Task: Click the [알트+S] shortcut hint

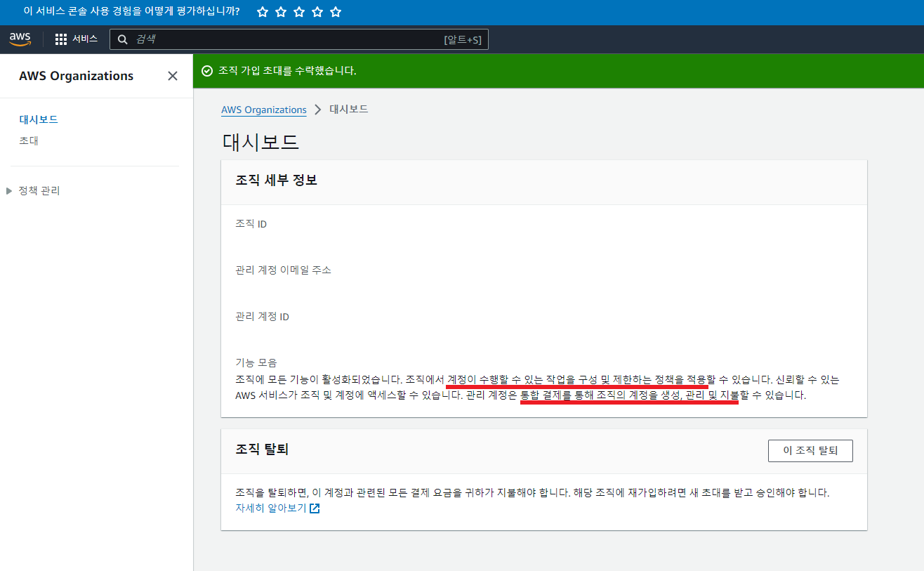Action: (x=463, y=39)
